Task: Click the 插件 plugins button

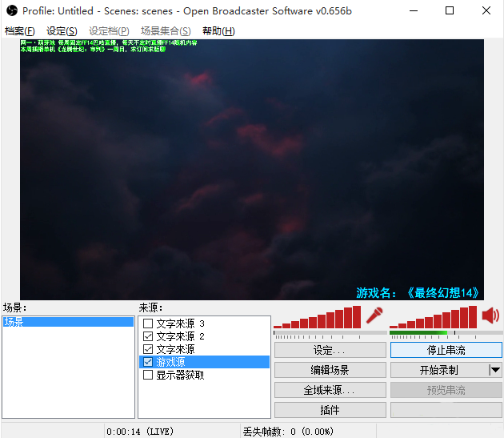Action: coord(330,410)
